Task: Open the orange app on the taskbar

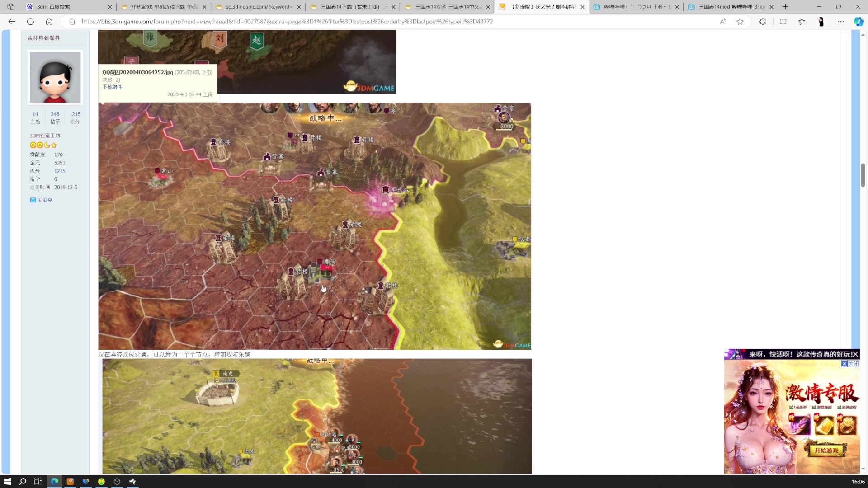Action: tap(70, 482)
